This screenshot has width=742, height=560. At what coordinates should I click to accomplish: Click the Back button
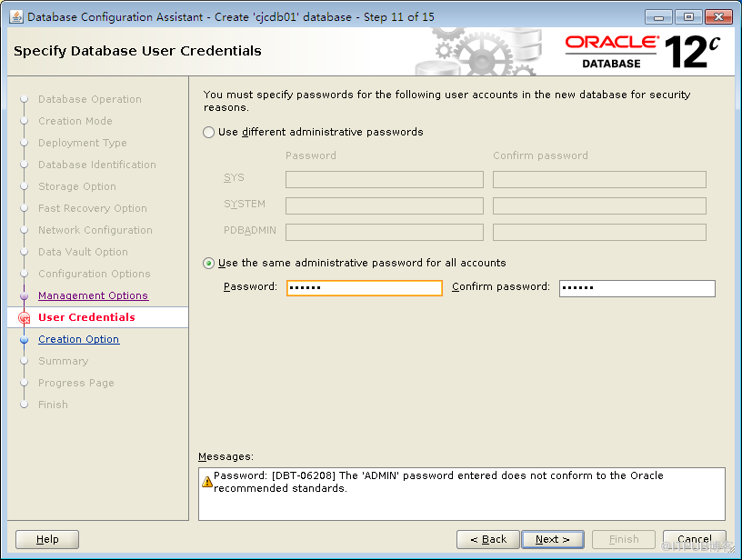(x=488, y=540)
